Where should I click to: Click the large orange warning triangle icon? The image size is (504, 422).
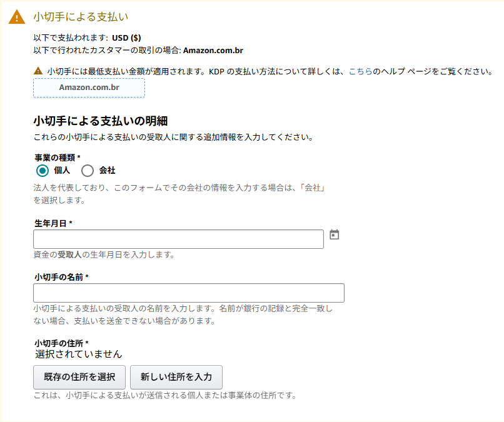(17, 17)
